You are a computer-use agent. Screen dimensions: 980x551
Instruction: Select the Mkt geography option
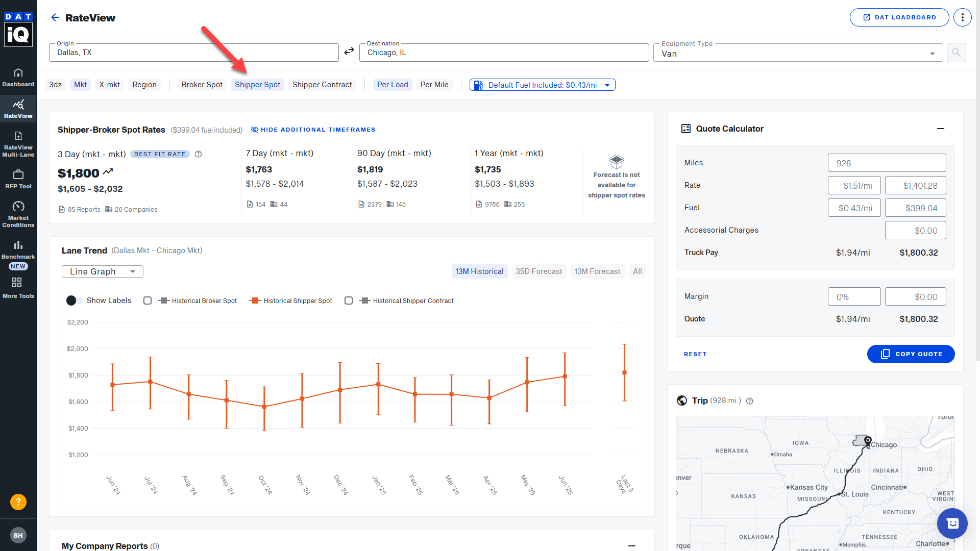point(80,85)
